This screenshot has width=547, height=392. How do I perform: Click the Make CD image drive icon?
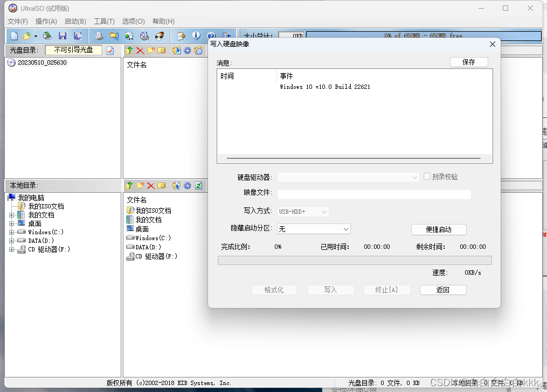point(99,36)
